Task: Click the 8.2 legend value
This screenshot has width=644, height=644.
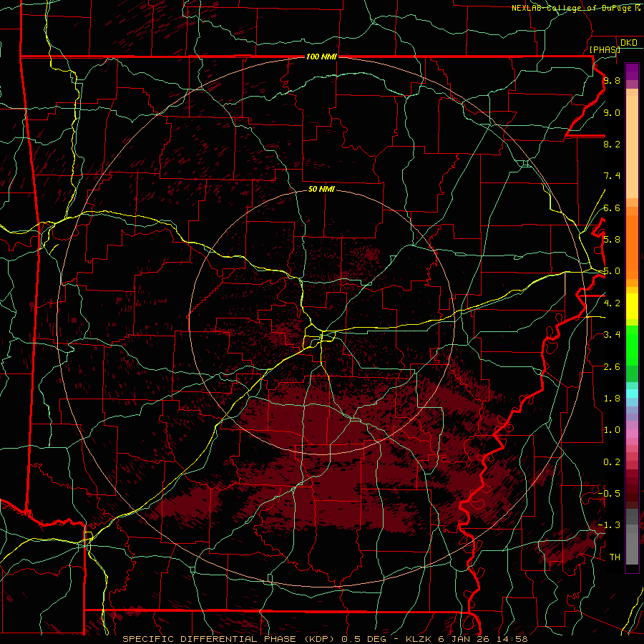Action: tap(612, 144)
